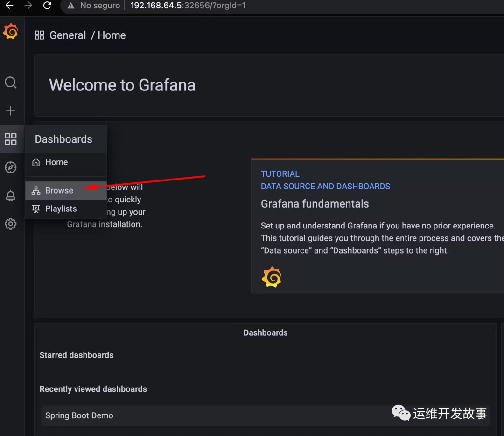Open the Grafana fundamentals tutorial card
The height and width of the screenshot is (436, 504).
tap(315, 204)
